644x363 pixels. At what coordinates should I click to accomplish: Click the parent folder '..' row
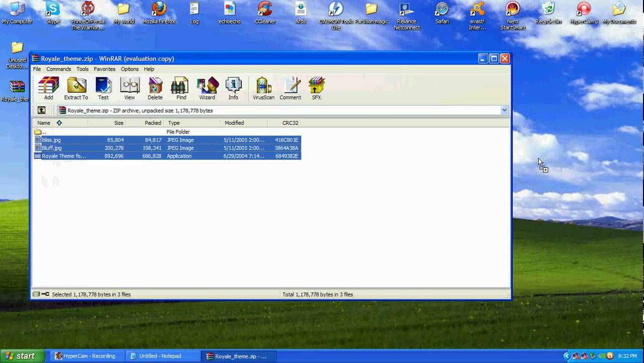167,132
